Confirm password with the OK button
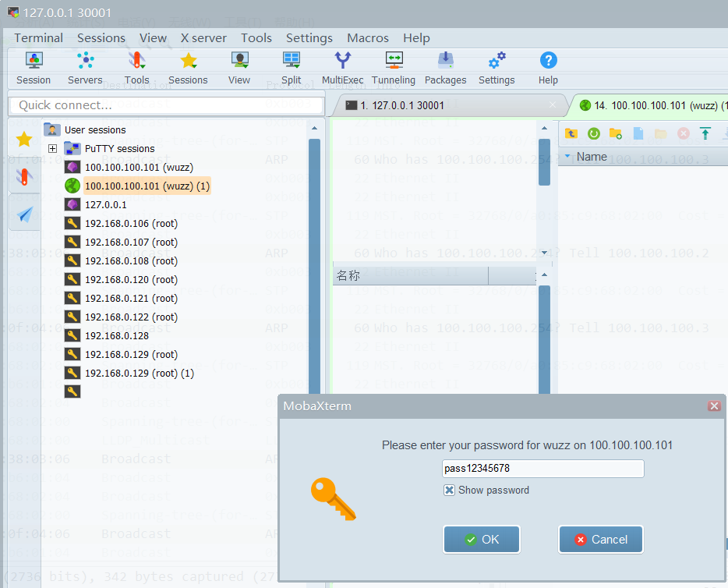 [482, 539]
